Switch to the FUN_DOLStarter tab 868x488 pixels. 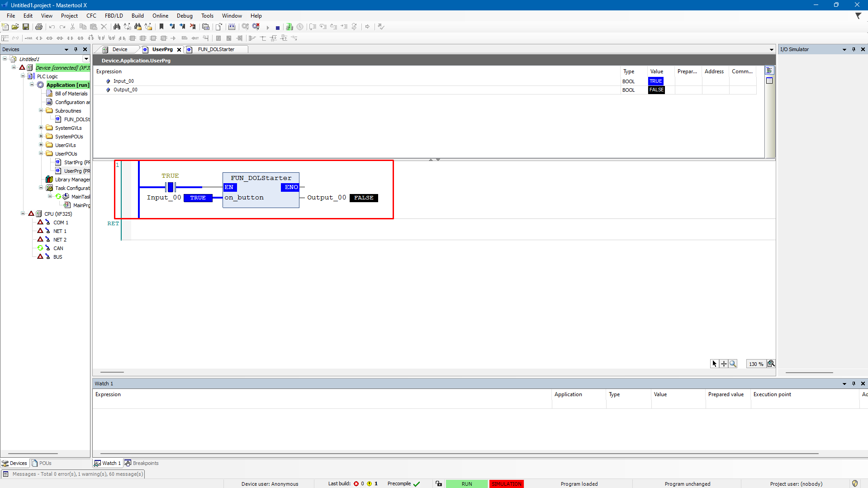(x=216, y=49)
